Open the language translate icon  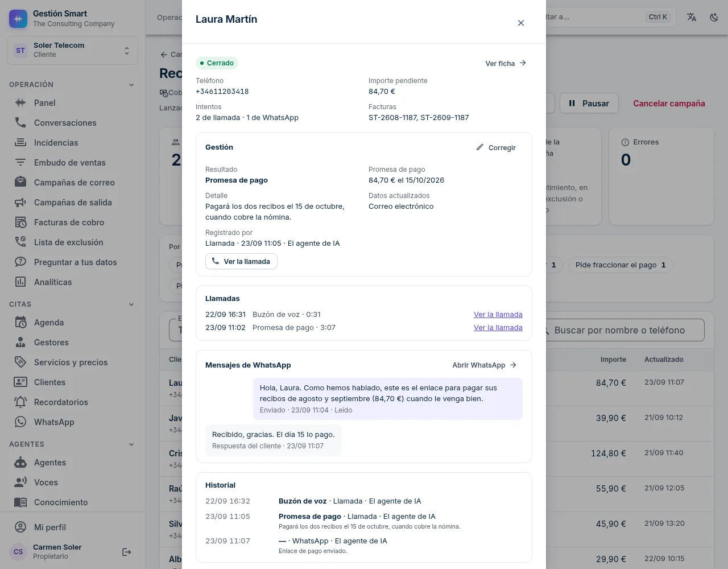click(692, 17)
